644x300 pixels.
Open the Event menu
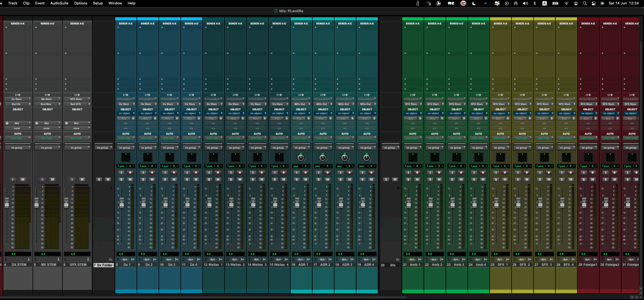pos(40,3)
